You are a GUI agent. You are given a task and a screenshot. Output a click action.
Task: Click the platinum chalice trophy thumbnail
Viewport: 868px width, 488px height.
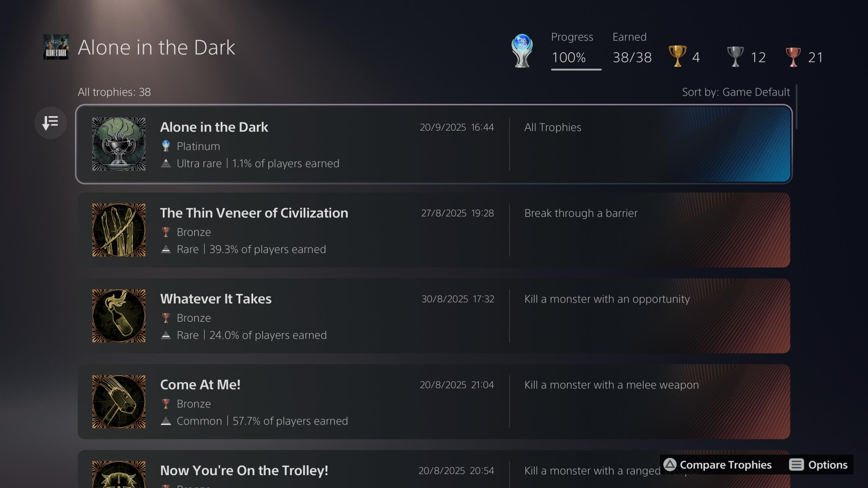point(119,144)
